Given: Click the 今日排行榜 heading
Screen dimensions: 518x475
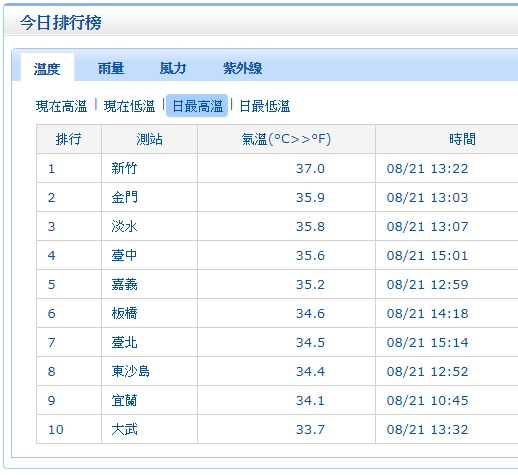Looking at the screenshot, I should point(60,23).
